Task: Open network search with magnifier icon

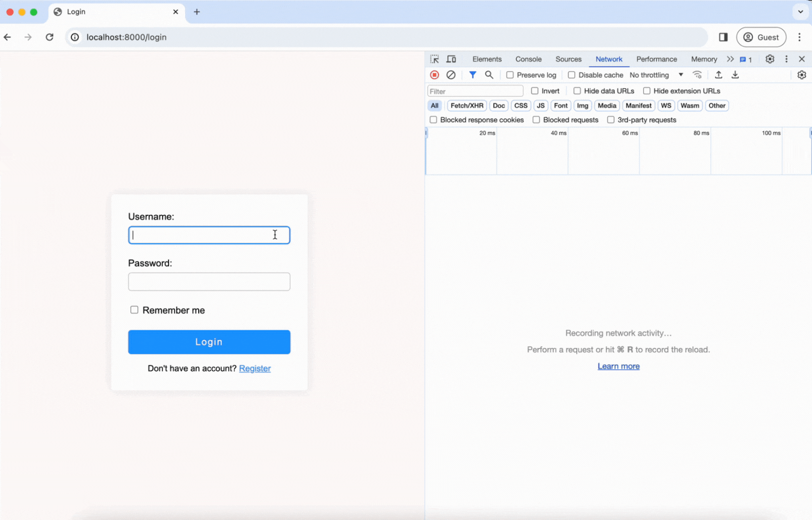Action: 489,75
